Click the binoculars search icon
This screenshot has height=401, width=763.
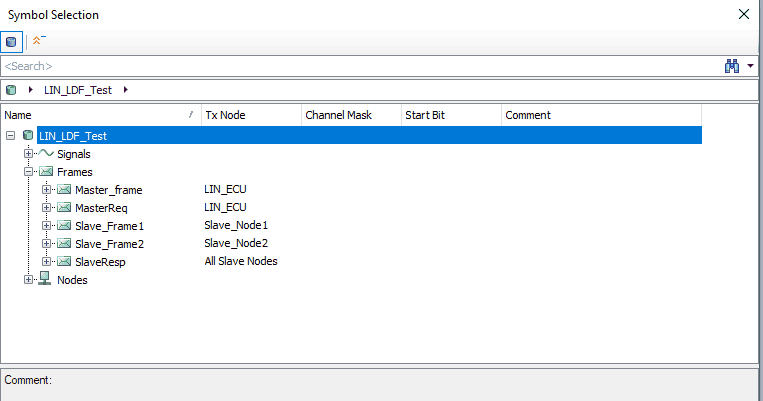[x=731, y=66]
